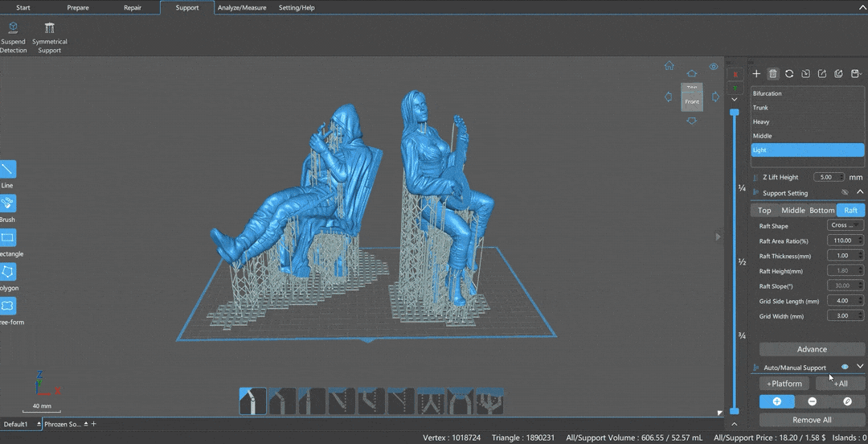The height and width of the screenshot is (444, 868).
Task: Collapse the Support Setting section
Action: point(860,192)
